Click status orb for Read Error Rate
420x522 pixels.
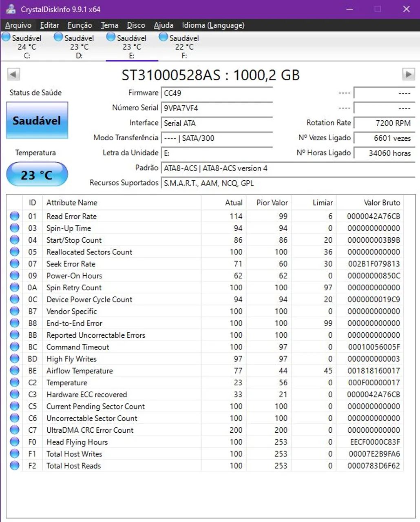15,216
